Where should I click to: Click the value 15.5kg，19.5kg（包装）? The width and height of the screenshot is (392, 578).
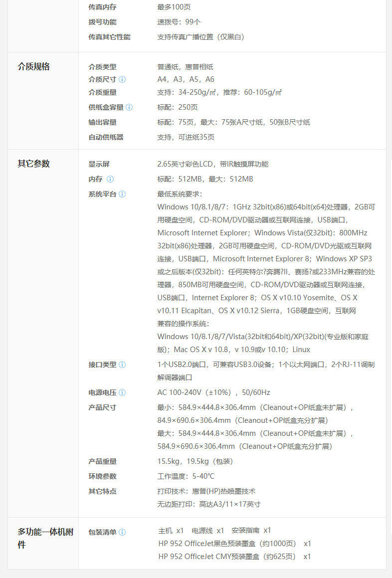[x=195, y=461]
